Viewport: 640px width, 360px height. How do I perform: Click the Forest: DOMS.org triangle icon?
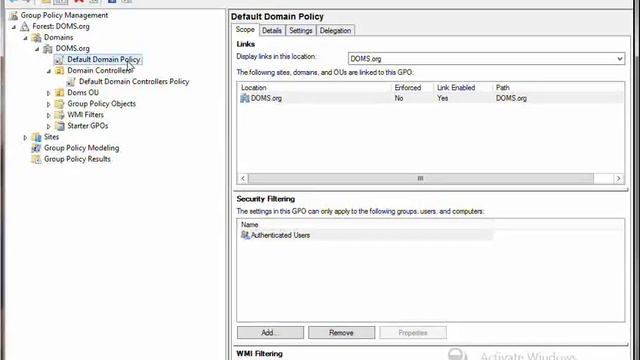point(25,27)
